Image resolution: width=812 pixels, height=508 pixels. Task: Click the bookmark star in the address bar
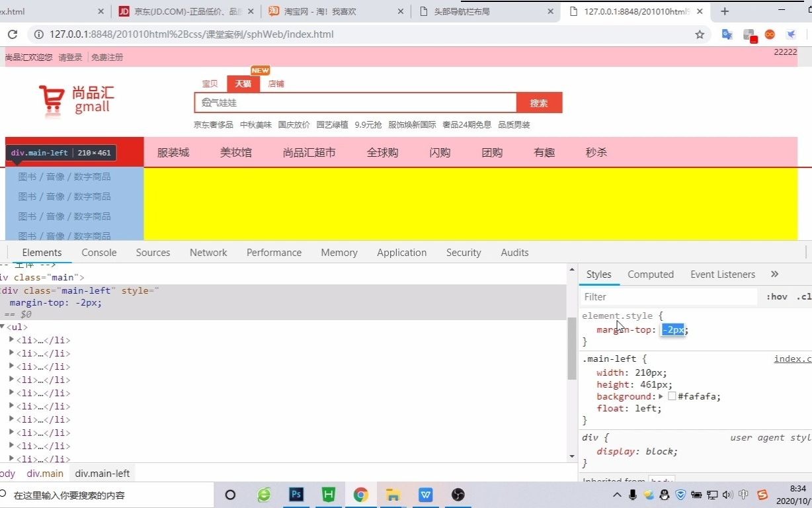click(699, 34)
